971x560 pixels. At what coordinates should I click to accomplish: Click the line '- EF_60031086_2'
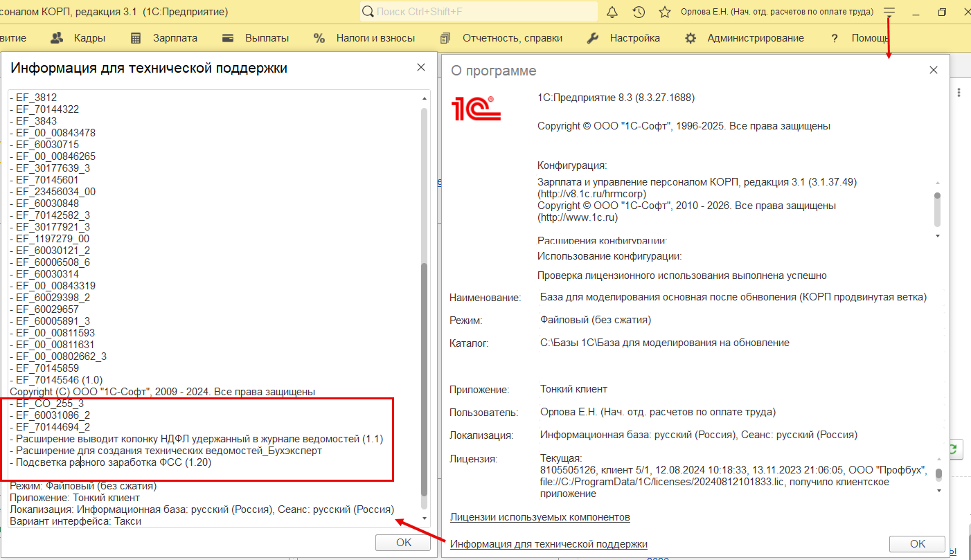[50, 415]
